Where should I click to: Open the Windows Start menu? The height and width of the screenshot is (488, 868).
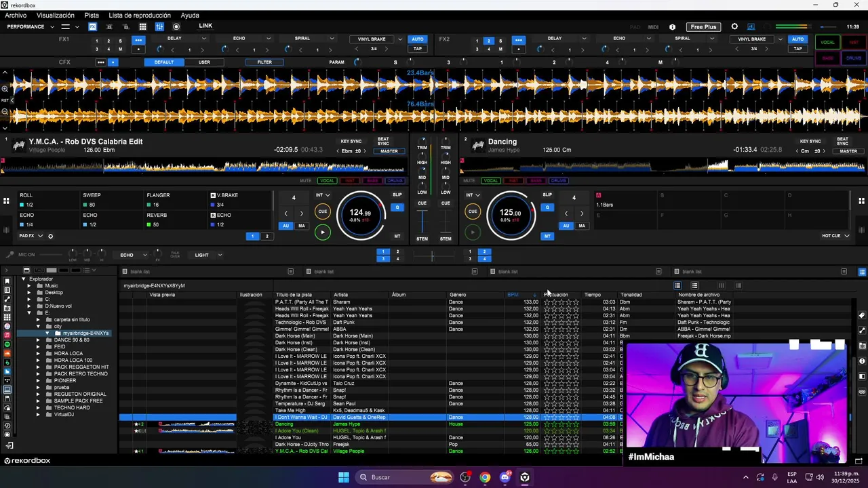click(x=344, y=477)
